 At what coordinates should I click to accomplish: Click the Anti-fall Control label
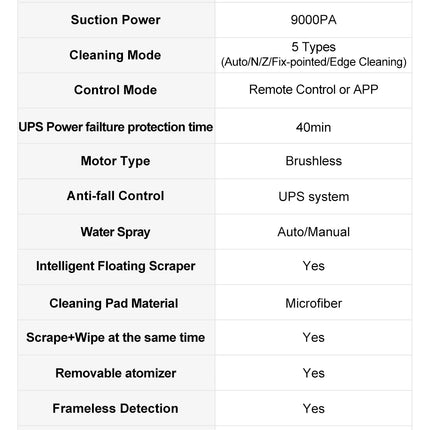[115, 196]
